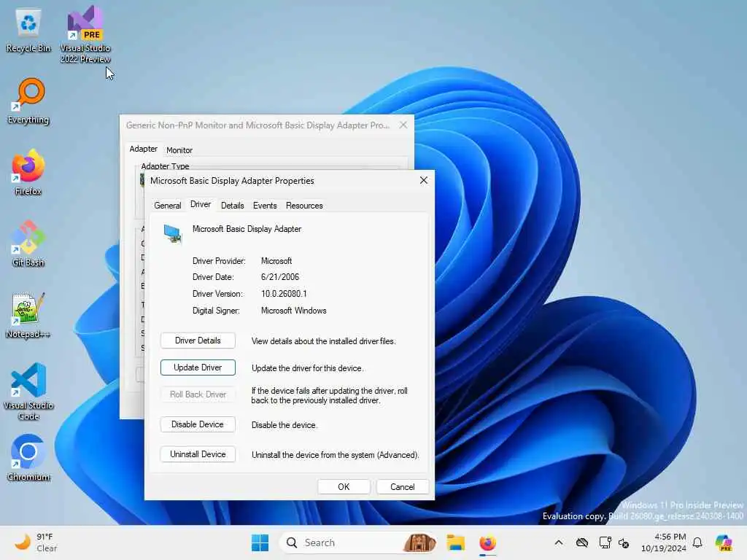Open the notification bell
The image size is (747, 560).
(x=697, y=542)
